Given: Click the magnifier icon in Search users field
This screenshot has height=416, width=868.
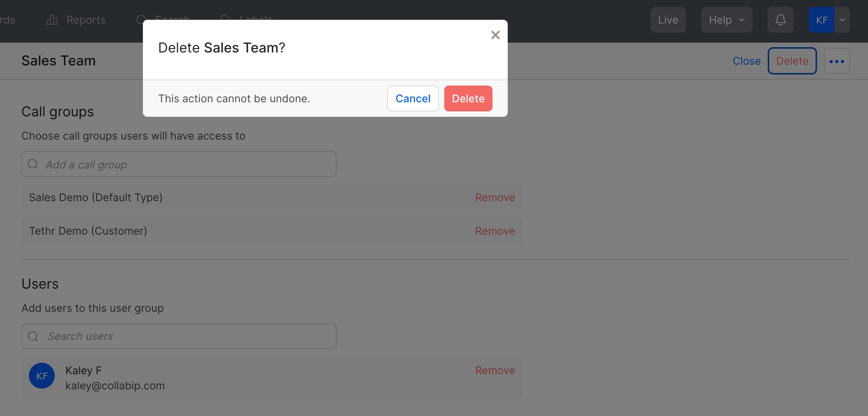Looking at the screenshot, I should pos(33,336).
